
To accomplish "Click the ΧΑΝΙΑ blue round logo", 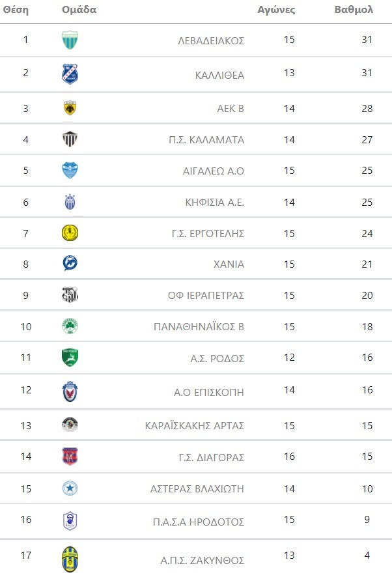I will click(70, 264).
